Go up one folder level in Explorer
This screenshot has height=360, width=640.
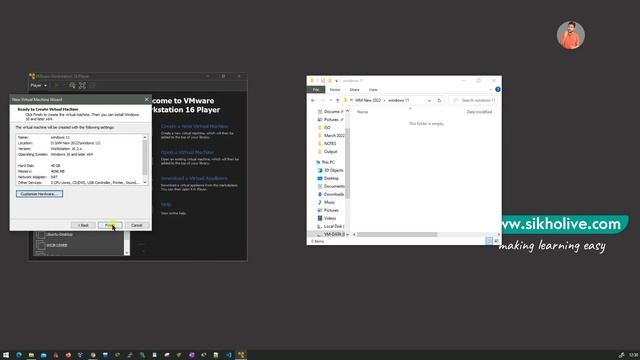[338, 100]
